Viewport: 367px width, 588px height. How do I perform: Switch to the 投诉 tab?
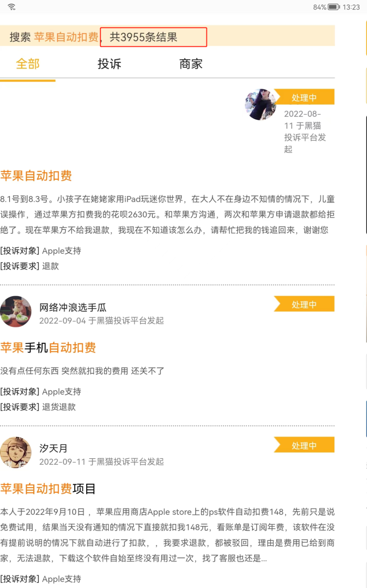pos(109,64)
